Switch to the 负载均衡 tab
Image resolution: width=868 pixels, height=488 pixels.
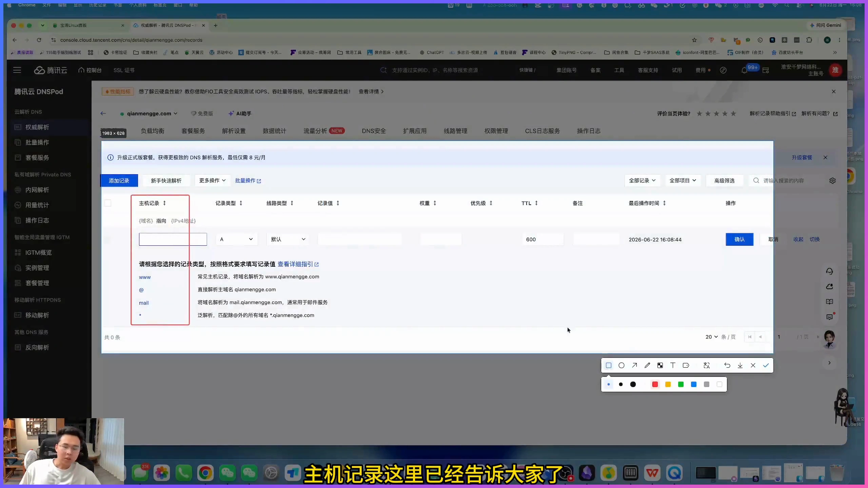(x=153, y=131)
